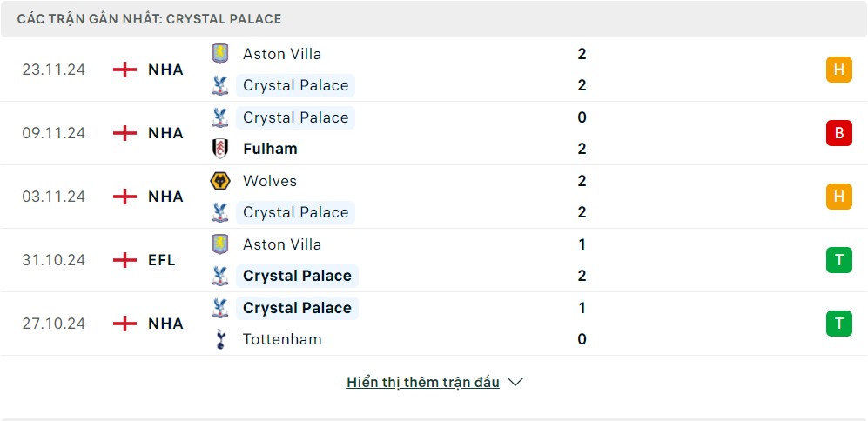Open the 'Hiển thị thêm trận đấu' link
Viewport: 868px width, 421px height.
pyautogui.click(x=422, y=382)
